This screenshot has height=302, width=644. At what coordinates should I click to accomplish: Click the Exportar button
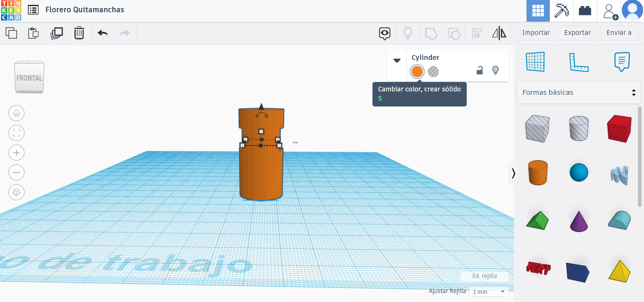[578, 33]
